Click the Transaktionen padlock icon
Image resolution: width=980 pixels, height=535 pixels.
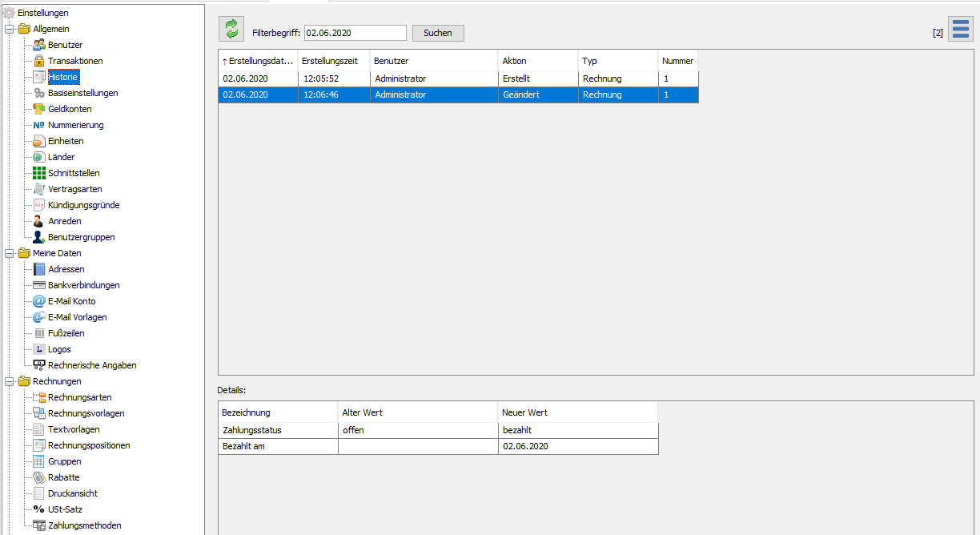(38, 61)
